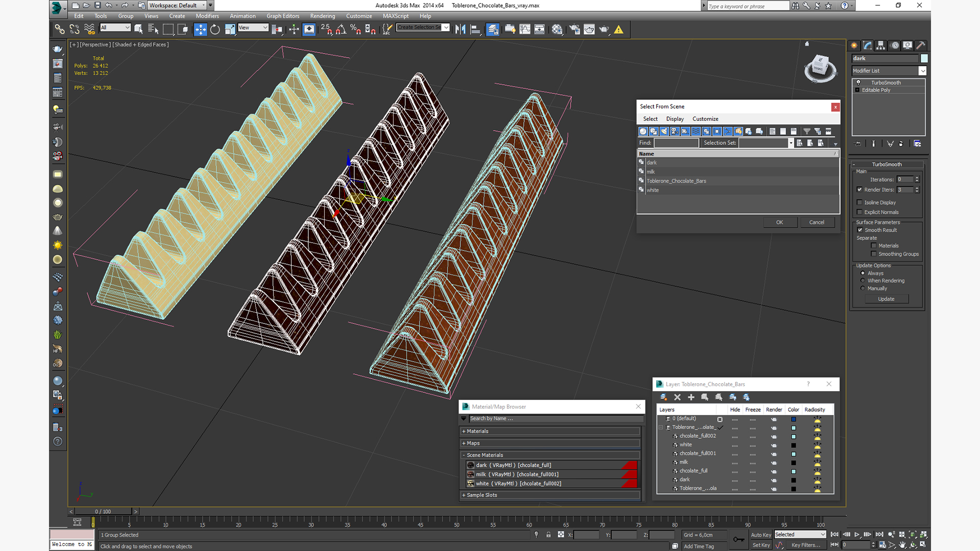Select When Rendering update option

pyautogui.click(x=863, y=281)
